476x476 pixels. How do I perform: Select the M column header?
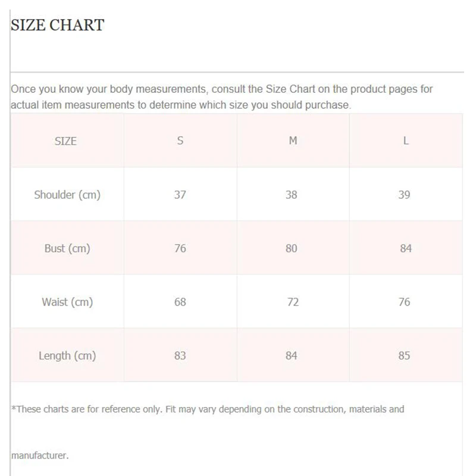293,141
